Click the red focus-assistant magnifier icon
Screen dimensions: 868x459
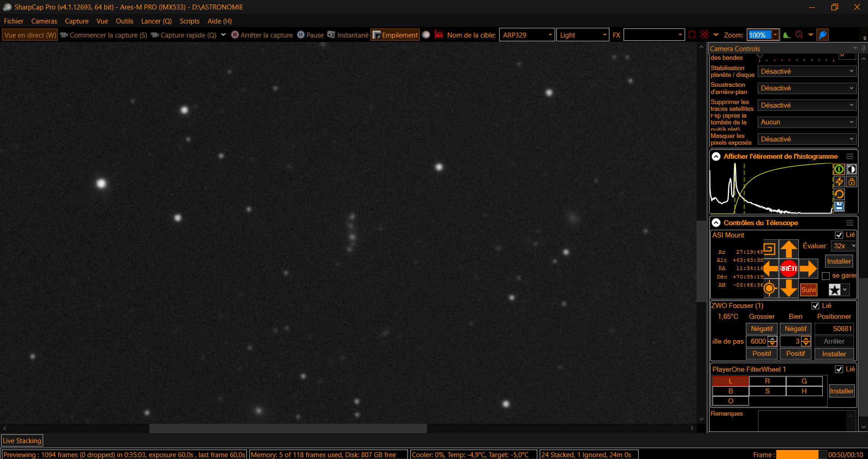tap(799, 35)
